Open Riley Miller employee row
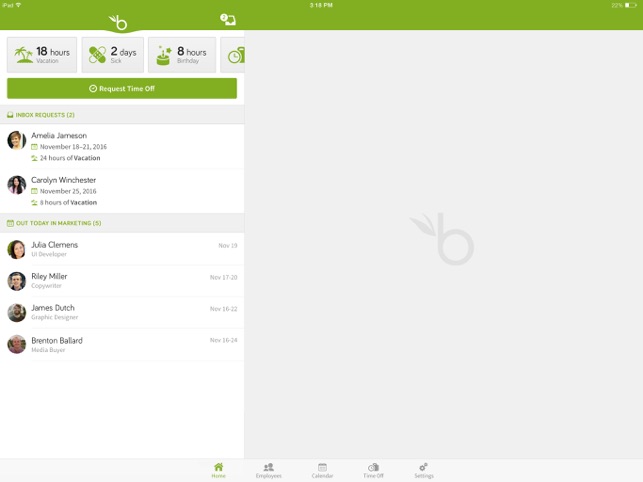Viewport: 643px width, 482px height. 122,281
